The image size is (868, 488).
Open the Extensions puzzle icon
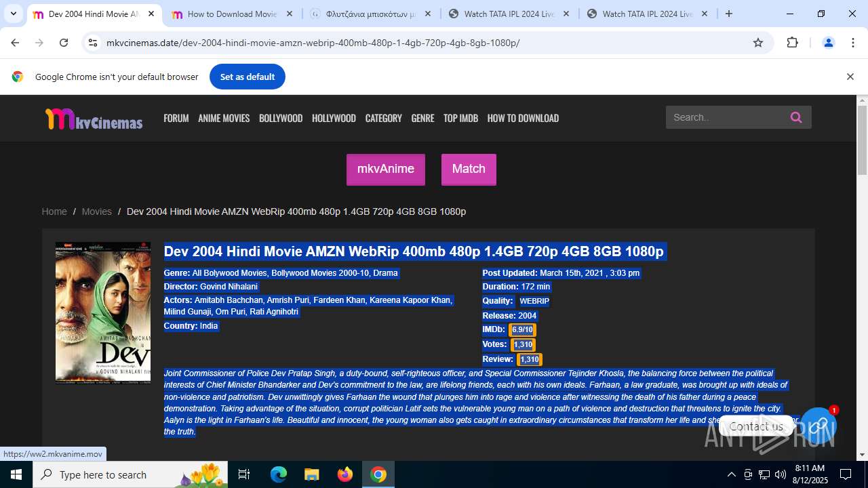(x=792, y=43)
